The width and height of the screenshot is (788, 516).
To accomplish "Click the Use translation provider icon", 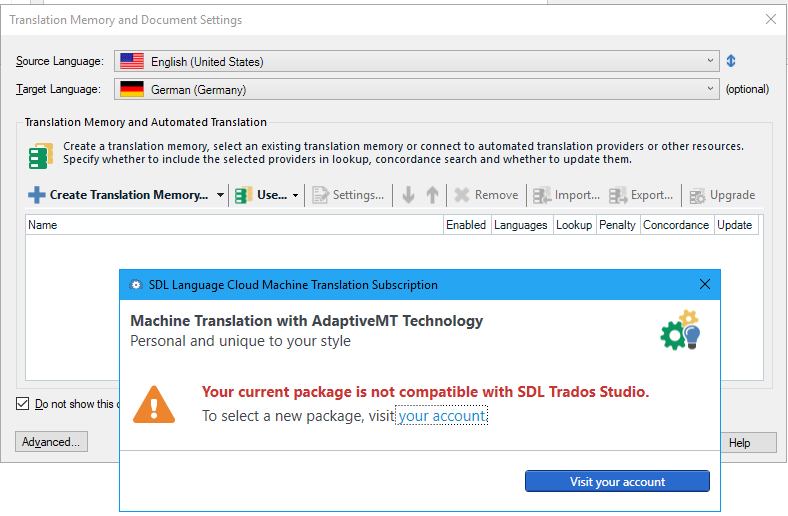I will point(244,195).
